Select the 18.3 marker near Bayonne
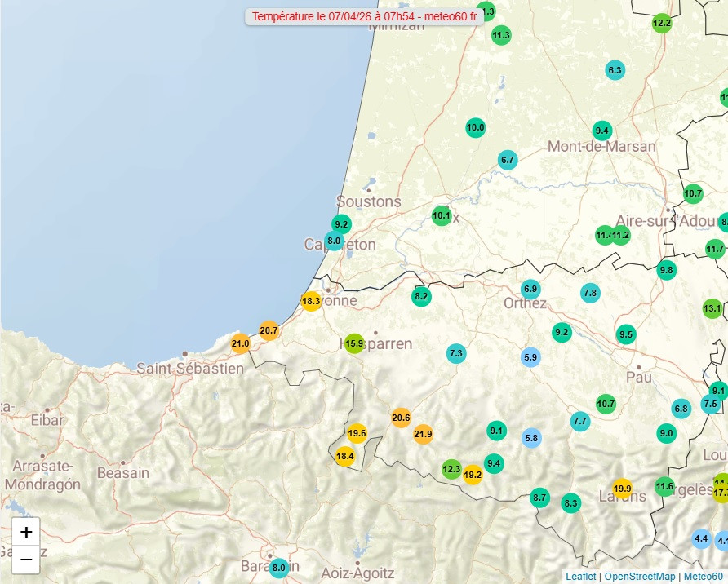This screenshot has width=728, height=584. 311,301
